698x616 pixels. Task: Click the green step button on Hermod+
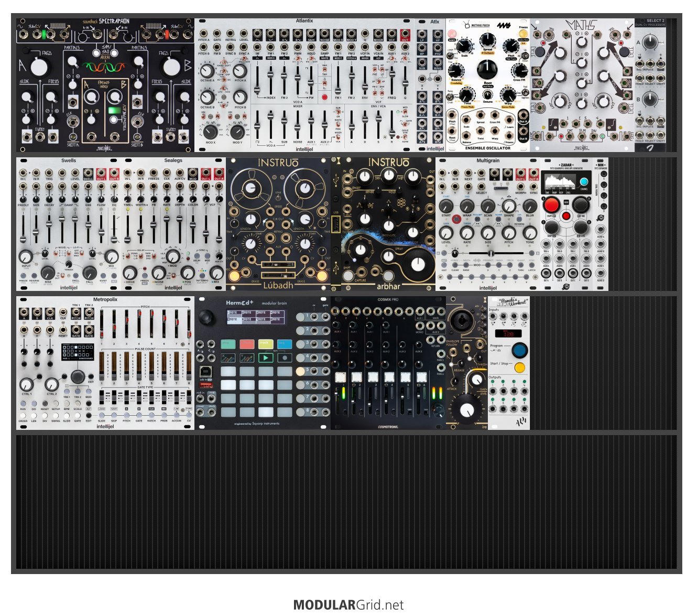point(228,344)
